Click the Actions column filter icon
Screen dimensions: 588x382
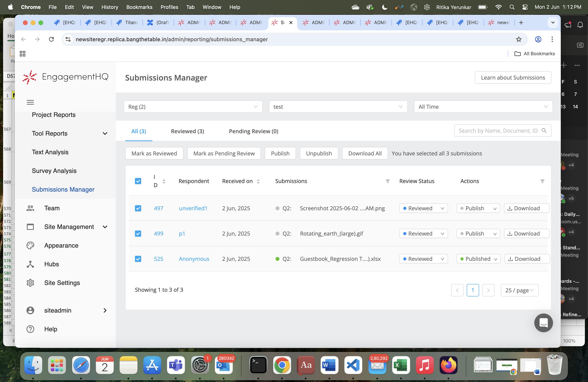542,181
